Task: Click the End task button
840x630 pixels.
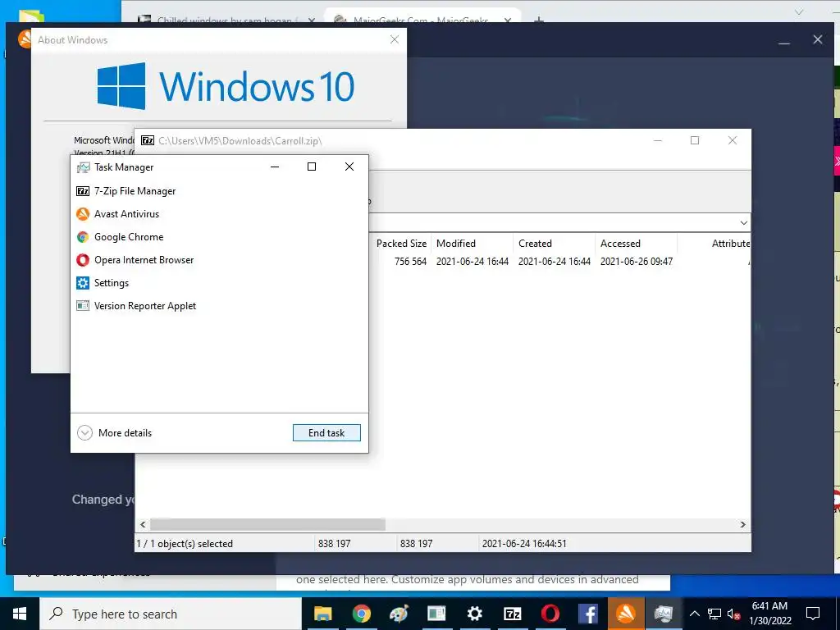Action: pos(326,433)
